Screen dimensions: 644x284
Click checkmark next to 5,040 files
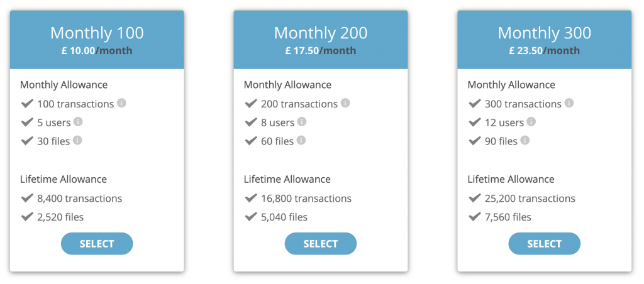tap(251, 217)
